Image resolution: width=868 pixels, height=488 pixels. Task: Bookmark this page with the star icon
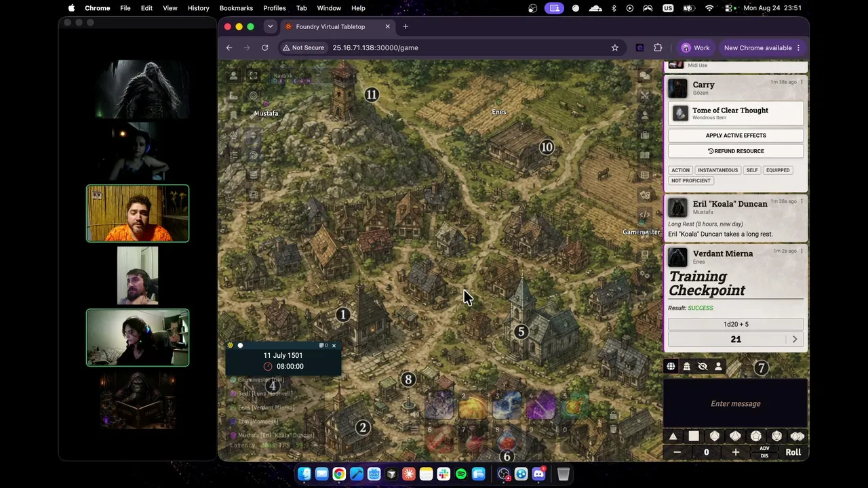(615, 47)
